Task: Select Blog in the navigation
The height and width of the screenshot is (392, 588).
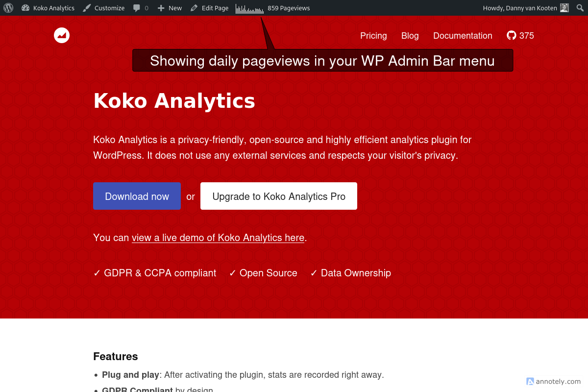Action: point(410,36)
